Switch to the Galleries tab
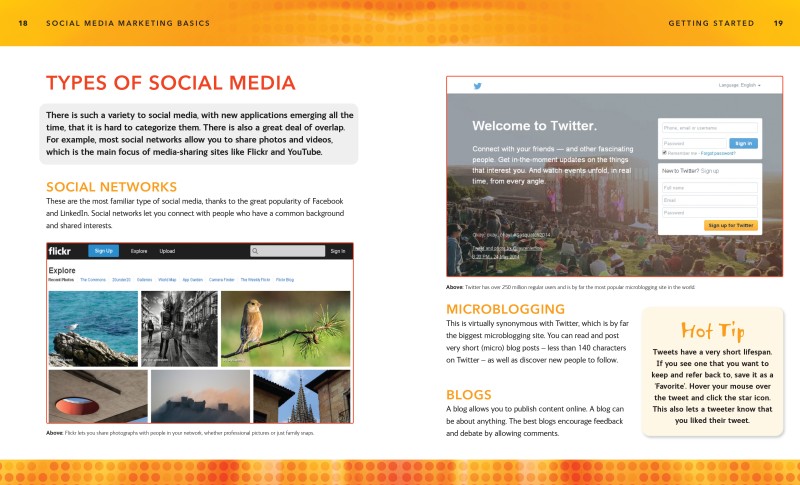 (144, 280)
